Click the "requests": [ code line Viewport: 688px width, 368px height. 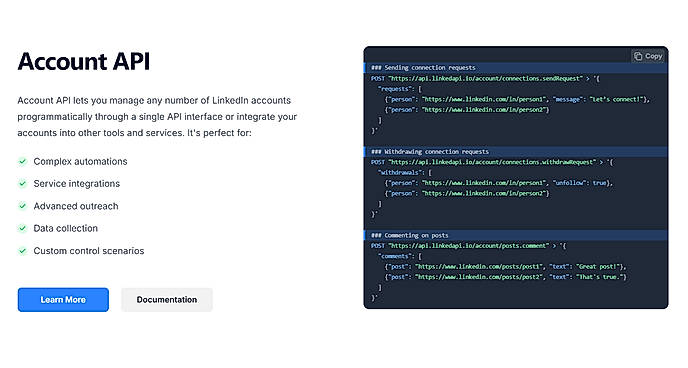(399, 89)
